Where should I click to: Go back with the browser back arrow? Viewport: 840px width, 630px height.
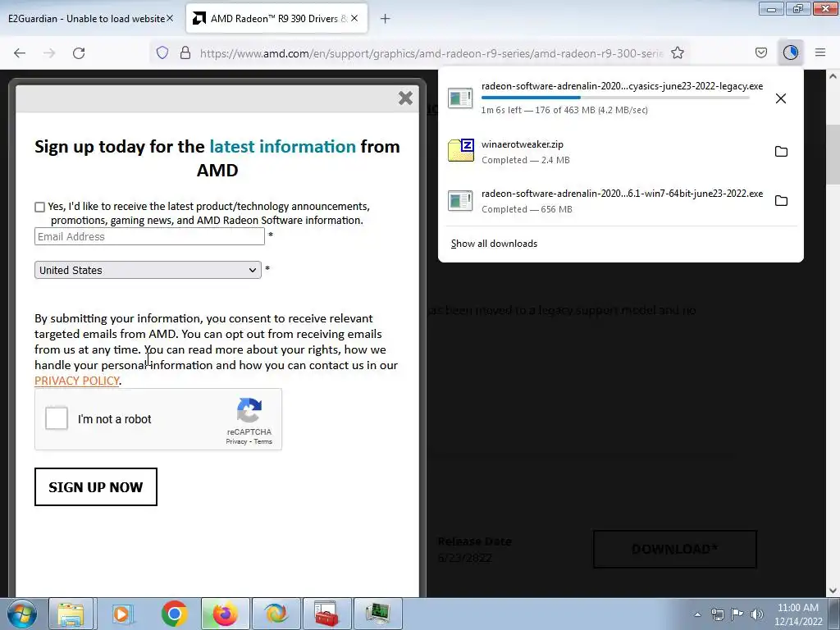click(x=20, y=53)
